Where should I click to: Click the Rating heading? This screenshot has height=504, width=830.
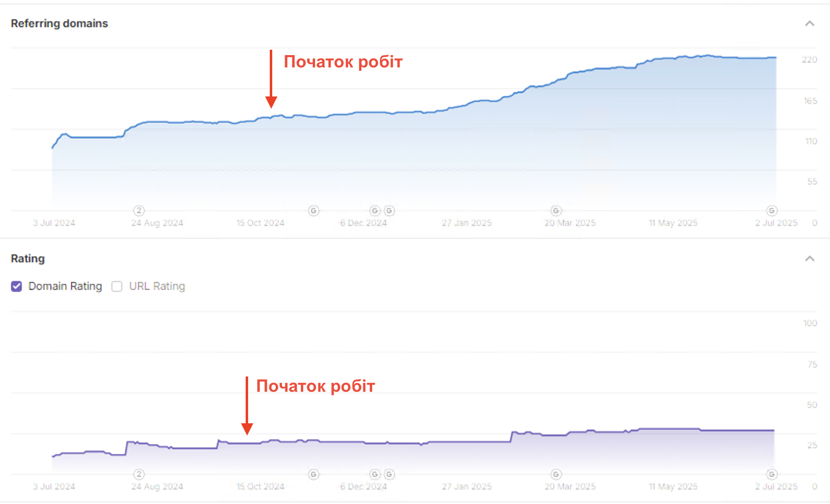tap(28, 259)
